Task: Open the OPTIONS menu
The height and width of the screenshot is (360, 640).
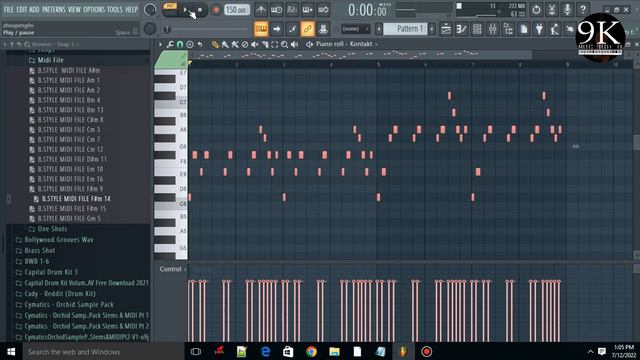Action: pos(94,9)
